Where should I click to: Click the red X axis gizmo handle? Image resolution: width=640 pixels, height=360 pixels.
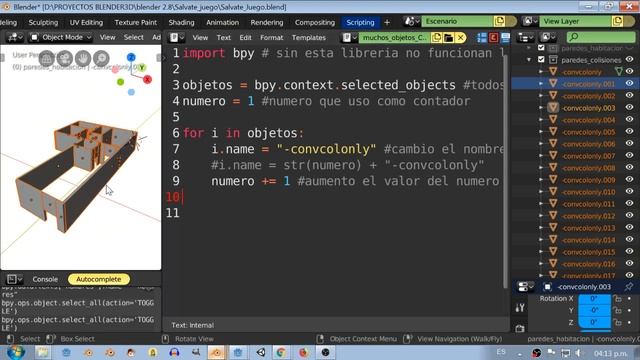(x=147, y=80)
